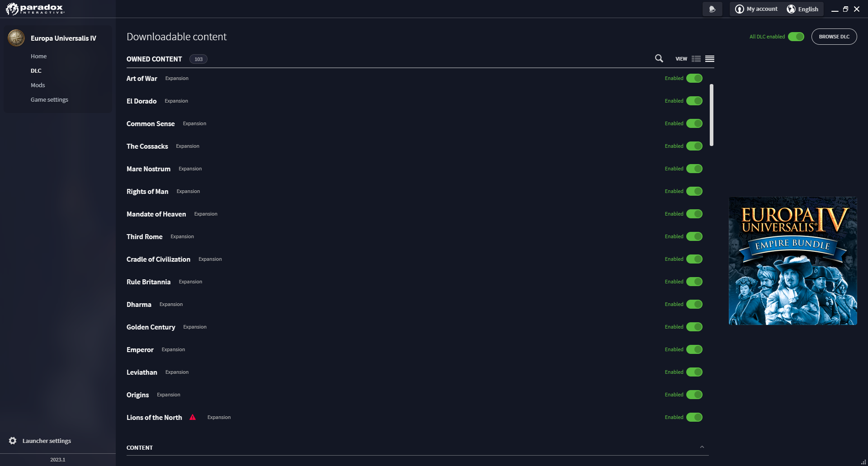Click the DLC list vertical scrollbar
This screenshot has width=868, height=466.
click(712, 115)
